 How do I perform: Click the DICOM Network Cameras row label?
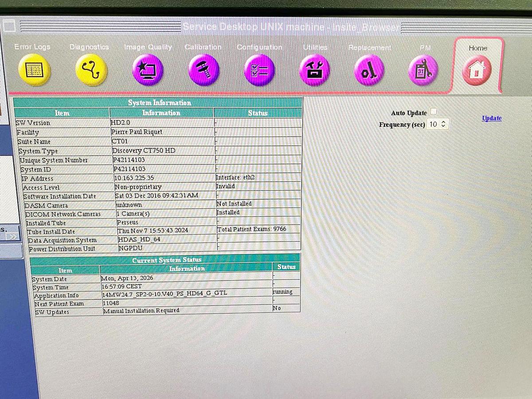click(63, 214)
